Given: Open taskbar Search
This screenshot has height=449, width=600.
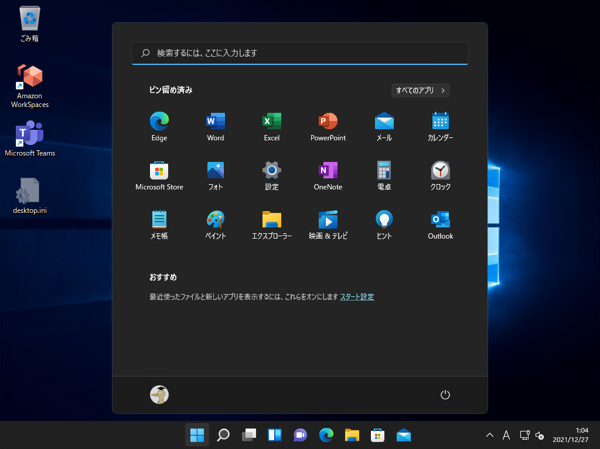Looking at the screenshot, I should [x=223, y=435].
